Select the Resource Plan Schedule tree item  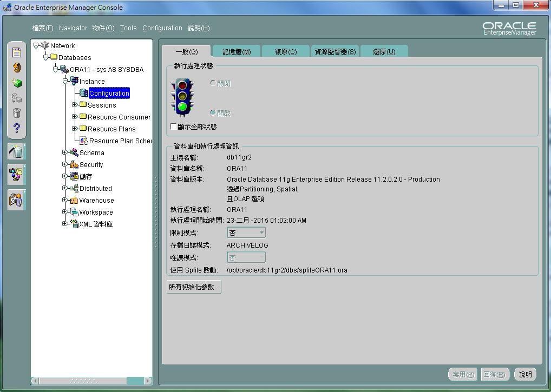[x=121, y=141]
